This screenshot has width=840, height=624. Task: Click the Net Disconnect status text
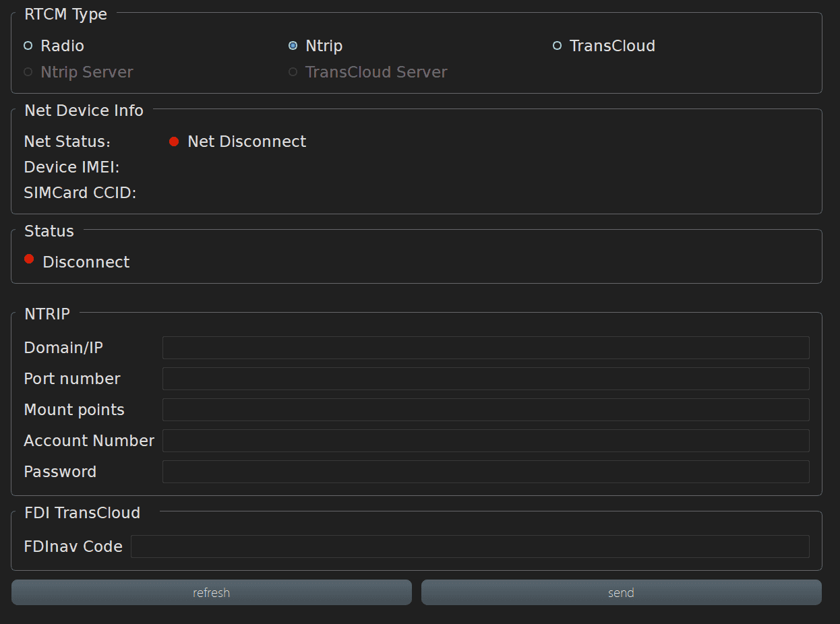[247, 142]
